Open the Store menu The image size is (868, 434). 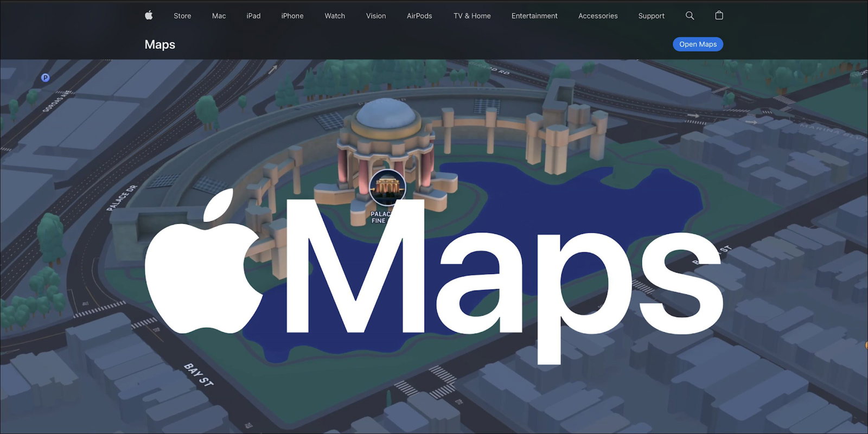click(182, 16)
